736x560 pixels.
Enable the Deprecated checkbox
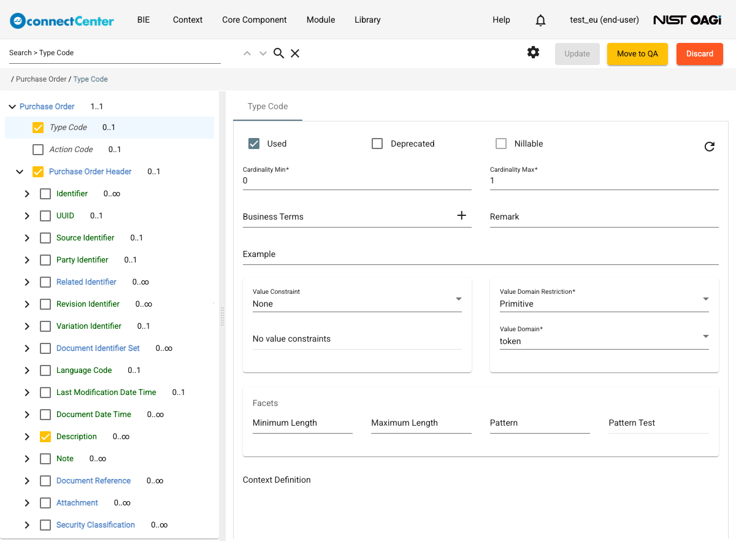click(x=378, y=144)
